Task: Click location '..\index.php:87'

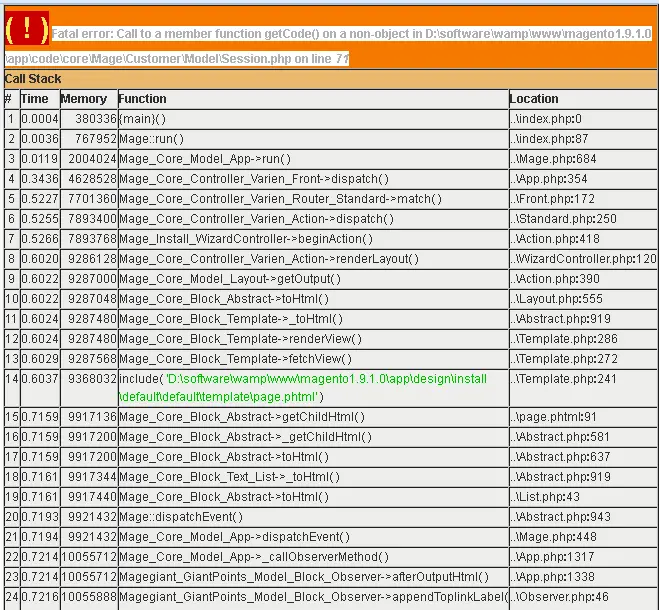Action: [549, 139]
